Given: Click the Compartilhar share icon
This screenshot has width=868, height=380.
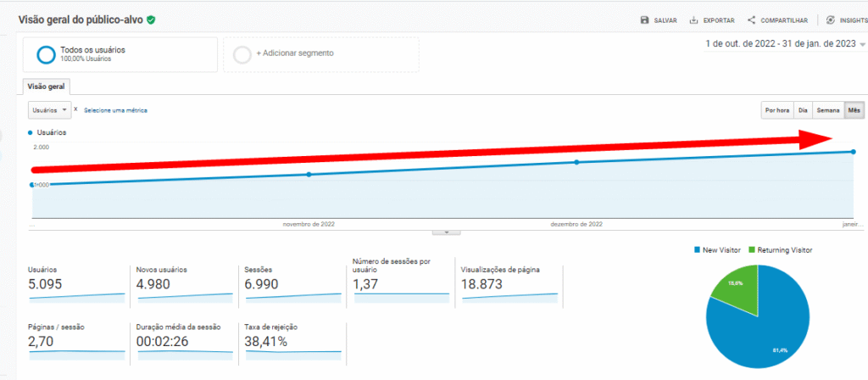Looking at the screenshot, I should (752, 20).
